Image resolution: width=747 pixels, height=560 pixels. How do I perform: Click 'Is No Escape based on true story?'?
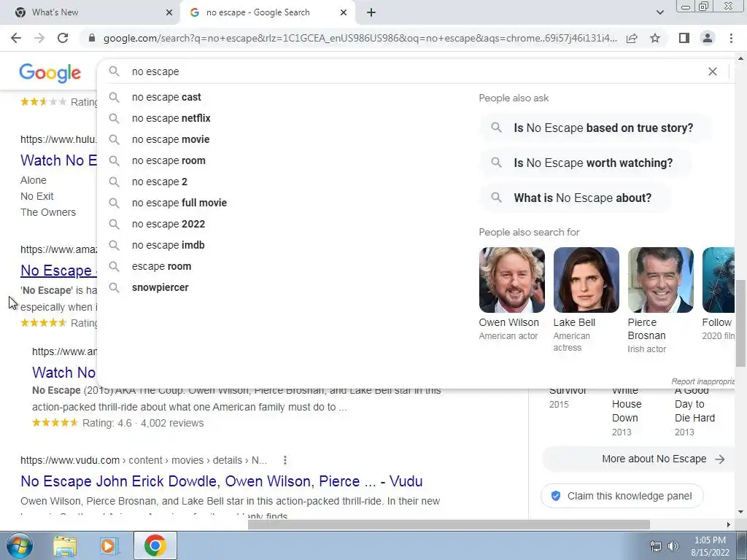tap(595, 128)
